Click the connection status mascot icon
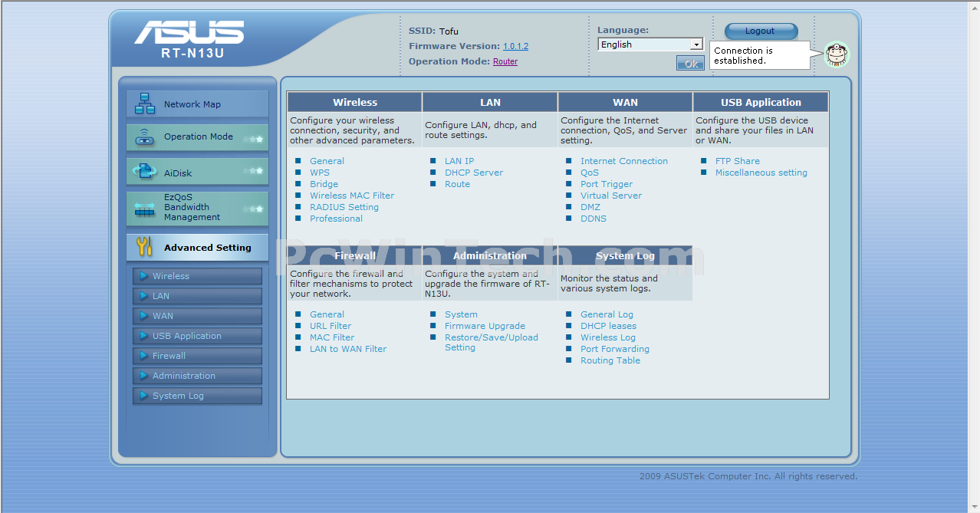Image resolution: width=980 pixels, height=513 pixels. coord(837,55)
